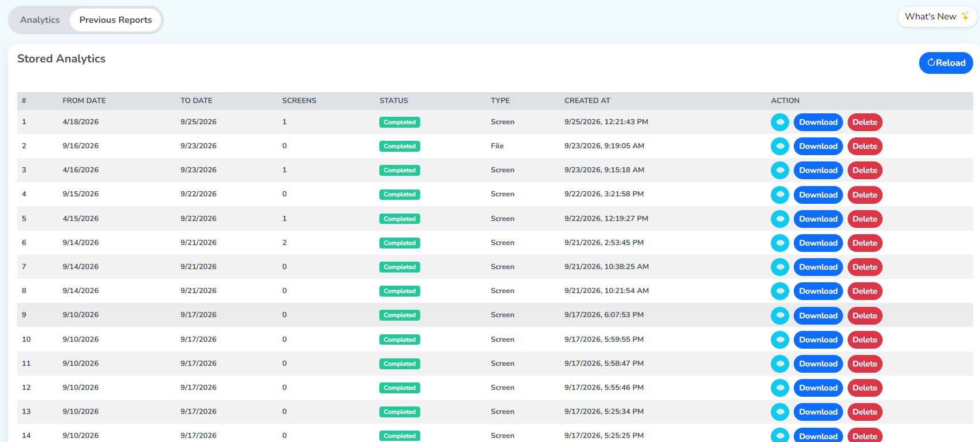Preview report created 9/21/2026, 2:53:45 PM
Viewport: 980px width, 442px height.
click(x=780, y=243)
